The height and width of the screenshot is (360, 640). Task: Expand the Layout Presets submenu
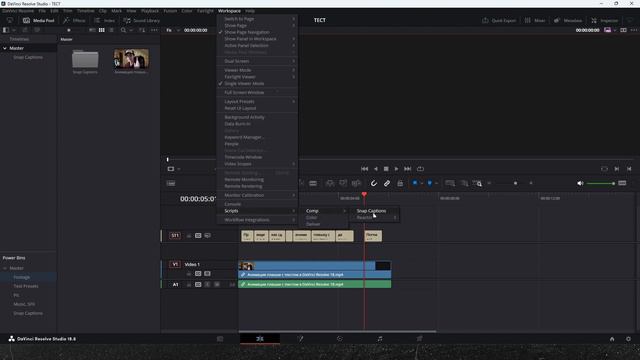pos(257,101)
